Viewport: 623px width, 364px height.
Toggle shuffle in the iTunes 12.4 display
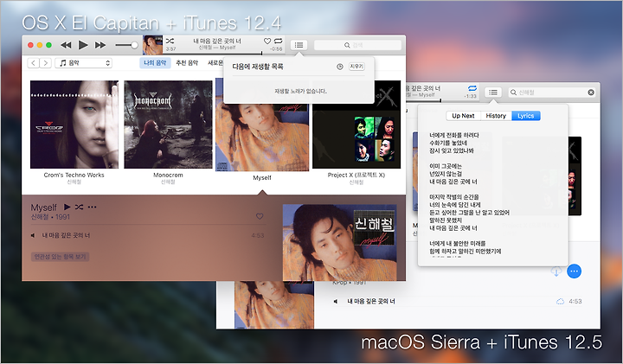coord(170,41)
